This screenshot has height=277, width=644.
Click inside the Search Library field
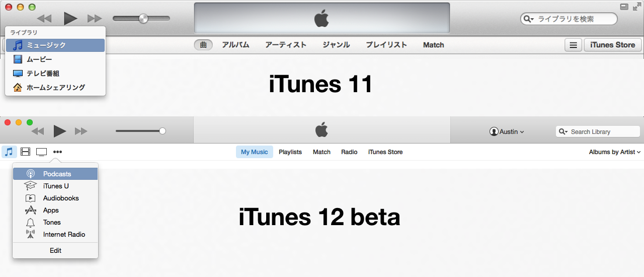click(x=598, y=131)
